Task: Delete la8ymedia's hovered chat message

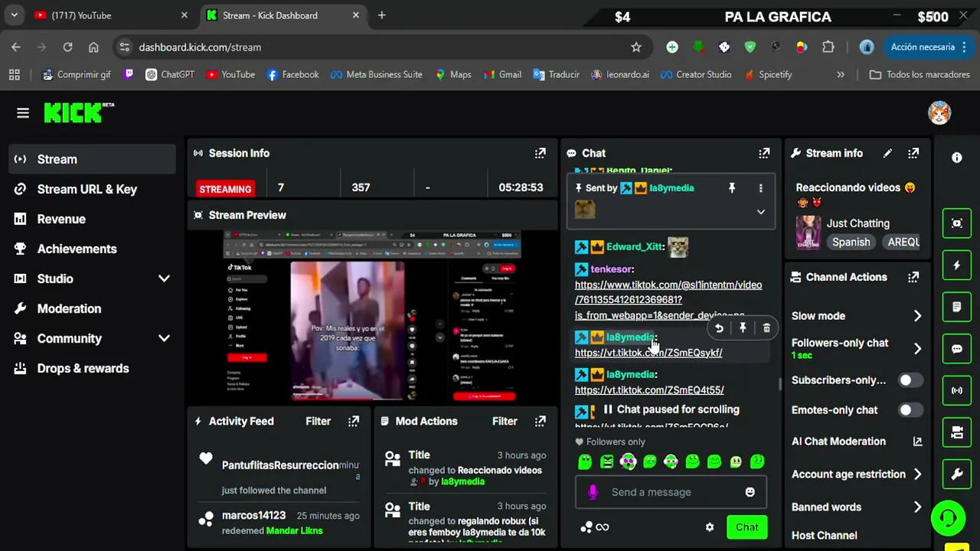Action: point(766,328)
